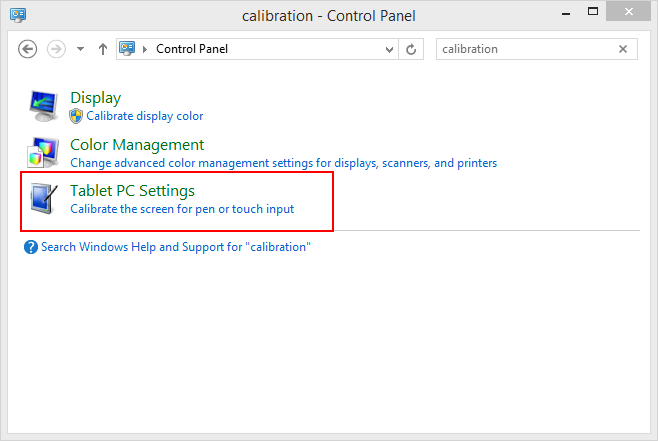This screenshot has height=441, width=658.
Task: Open the address bar history dropdown
Action: tap(389, 50)
